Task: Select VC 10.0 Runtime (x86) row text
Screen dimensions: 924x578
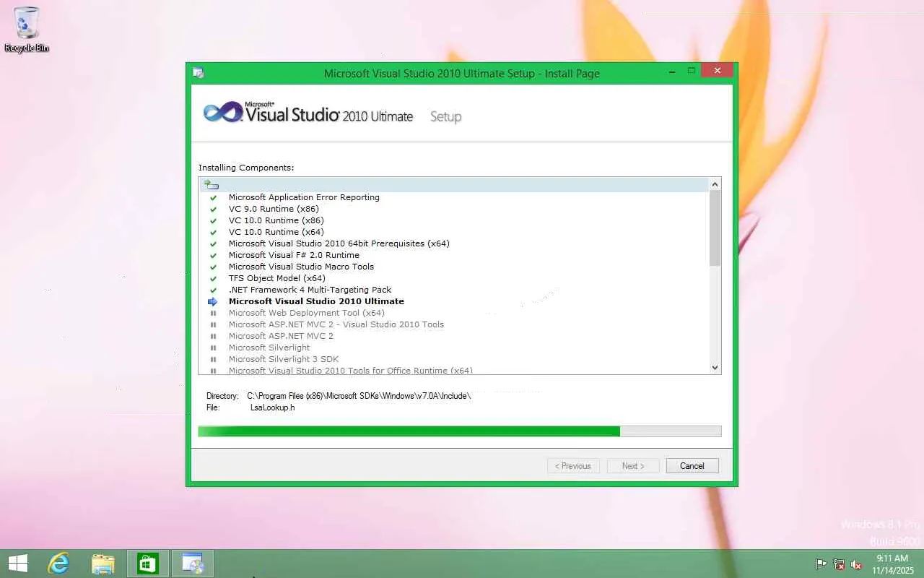Action: pos(276,220)
